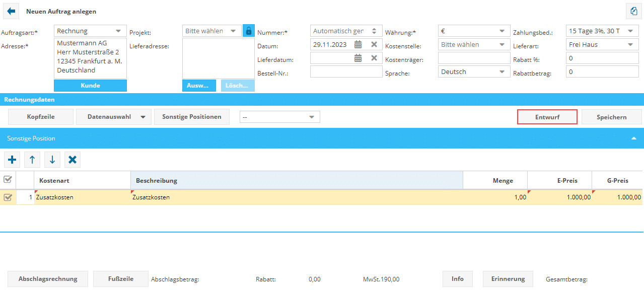Click into the Bestell-Nr. input field
The image size is (644, 292).
pos(346,72)
